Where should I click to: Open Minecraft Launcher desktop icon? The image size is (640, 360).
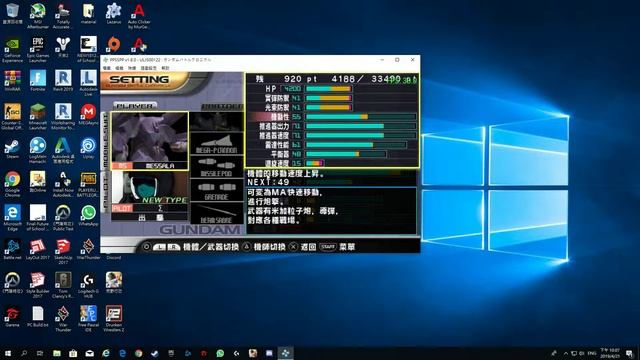pos(38,117)
